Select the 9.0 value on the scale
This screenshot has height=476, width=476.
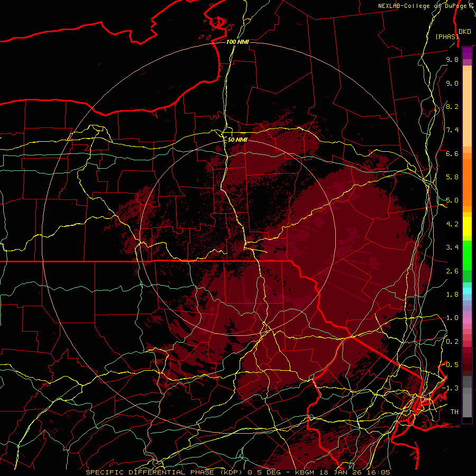(452, 83)
